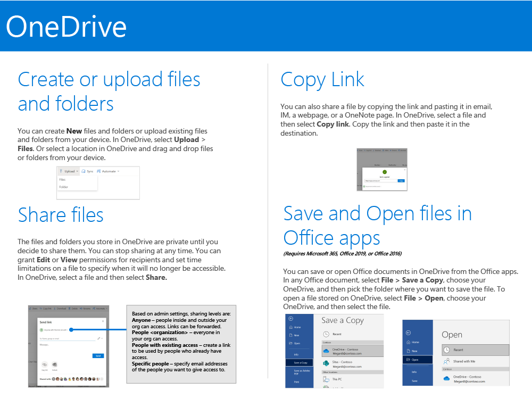Click the back arrow in Open pane

pyautogui.click(x=408, y=333)
